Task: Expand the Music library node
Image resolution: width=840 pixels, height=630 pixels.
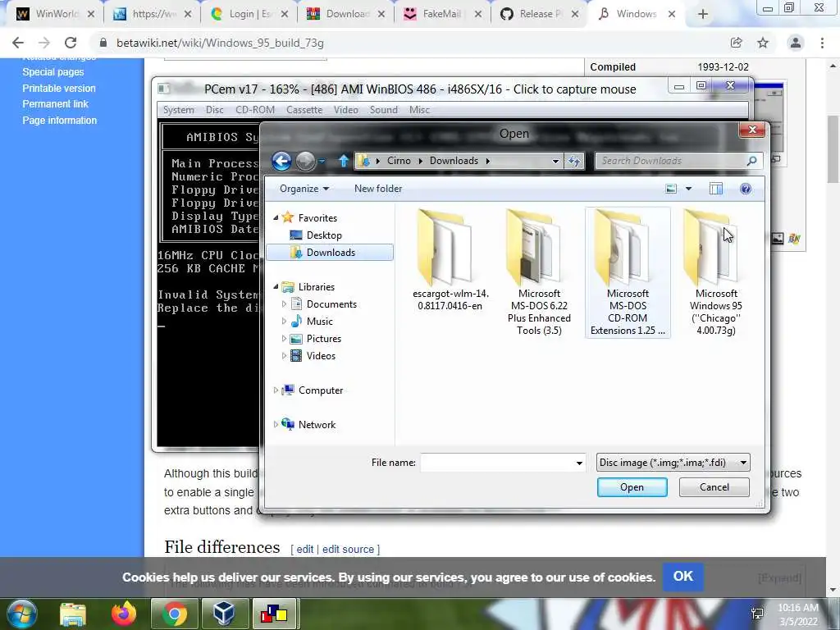Action: pyautogui.click(x=284, y=322)
